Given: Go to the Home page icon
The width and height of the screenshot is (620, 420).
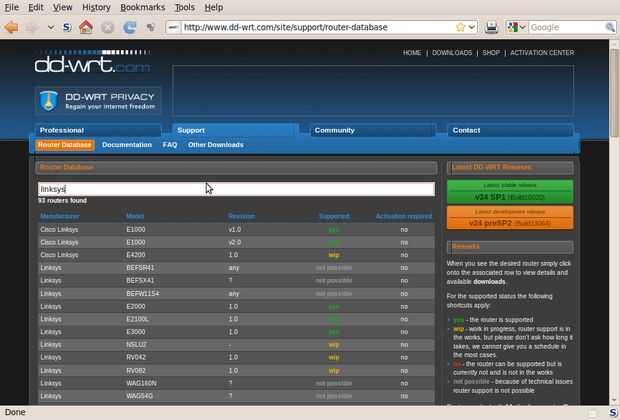Looking at the screenshot, I should pyautogui.click(x=86, y=27).
